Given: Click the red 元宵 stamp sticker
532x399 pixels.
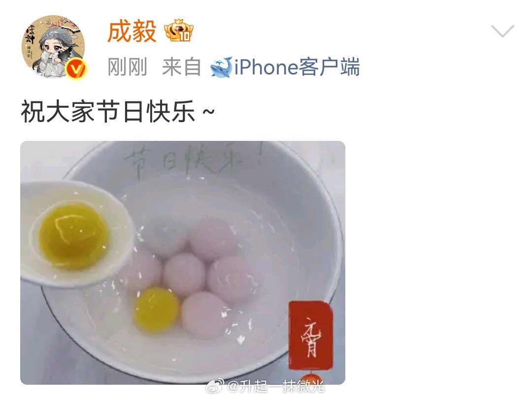Looking at the screenshot, I should coord(311,335).
